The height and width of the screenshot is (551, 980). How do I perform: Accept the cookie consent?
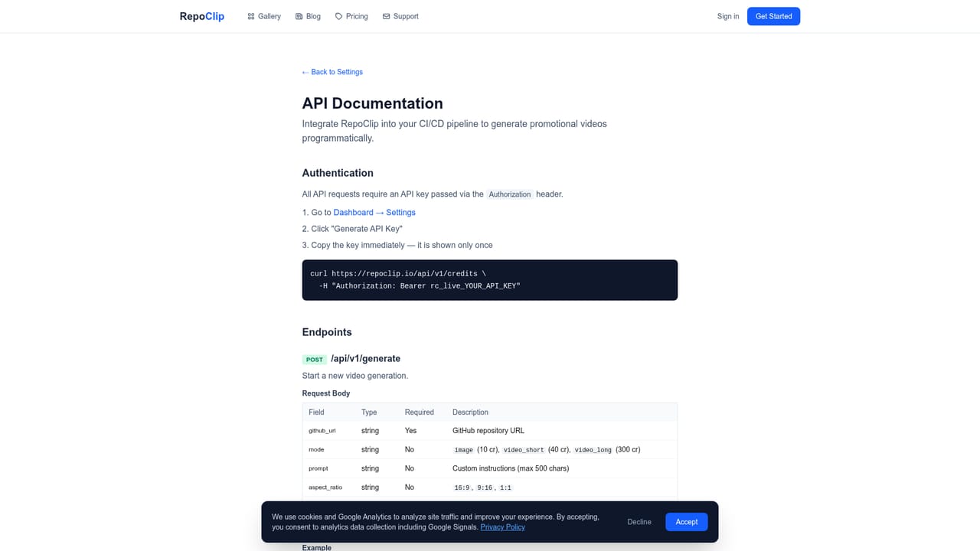687,522
